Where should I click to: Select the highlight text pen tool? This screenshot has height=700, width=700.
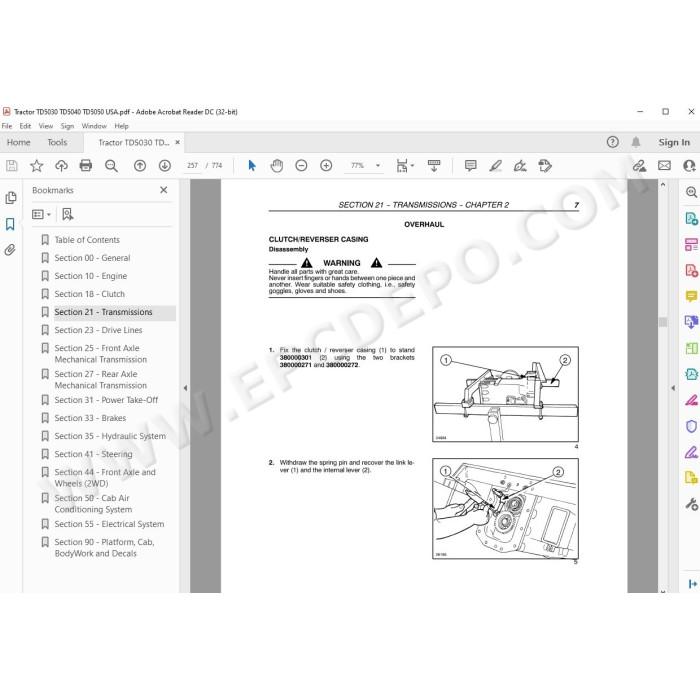tap(496, 166)
